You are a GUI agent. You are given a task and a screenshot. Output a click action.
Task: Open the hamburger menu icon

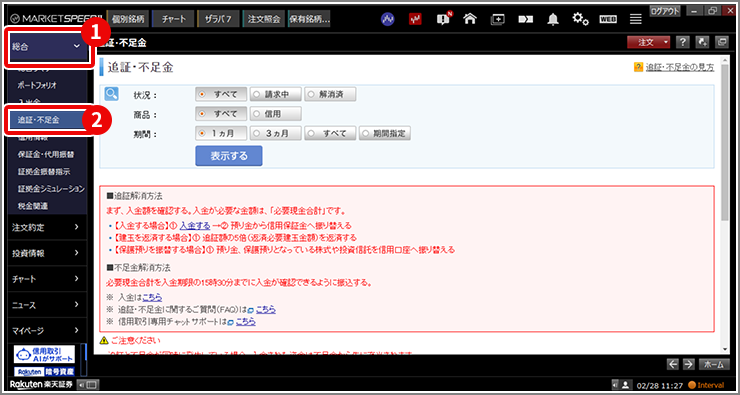coord(636,19)
